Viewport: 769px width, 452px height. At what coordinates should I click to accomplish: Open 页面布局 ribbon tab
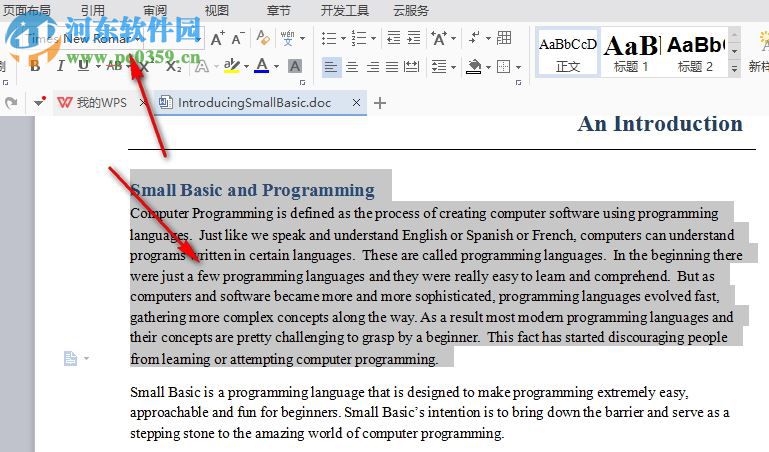[x=26, y=10]
